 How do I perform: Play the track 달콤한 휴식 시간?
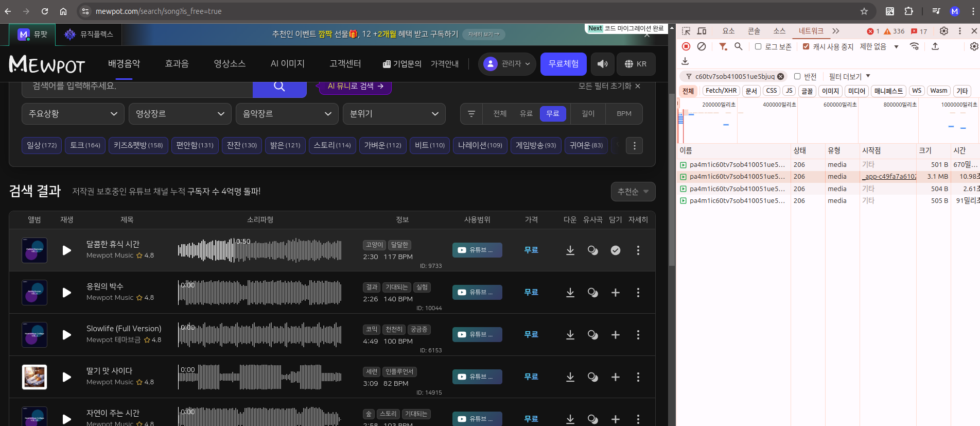(66, 250)
